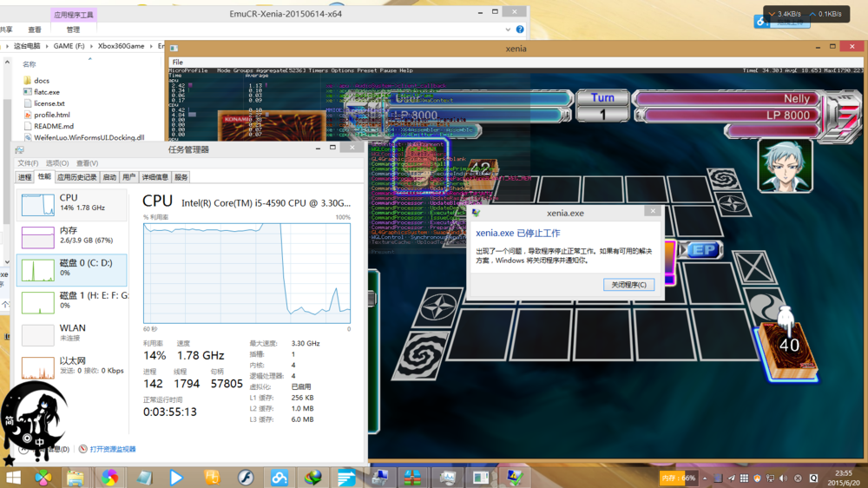This screenshot has width=868, height=488.
Task: Open Task Manager's 文件(F) menu
Action: (x=28, y=163)
